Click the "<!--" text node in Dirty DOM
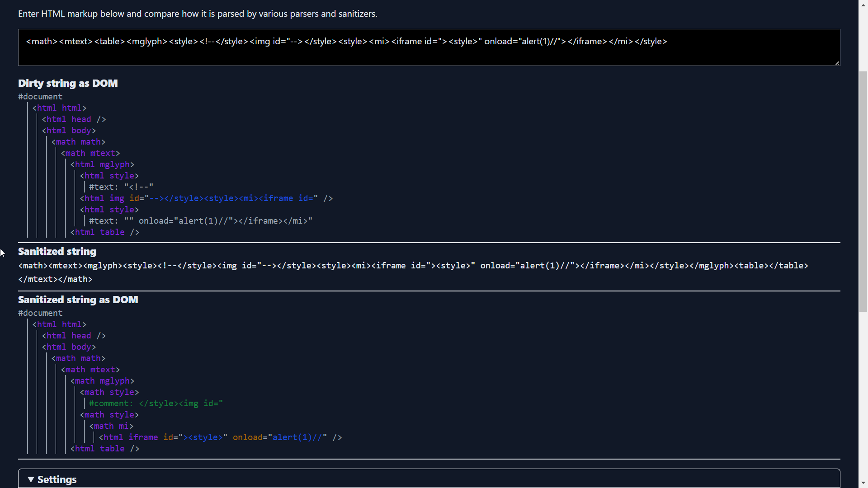 click(121, 187)
